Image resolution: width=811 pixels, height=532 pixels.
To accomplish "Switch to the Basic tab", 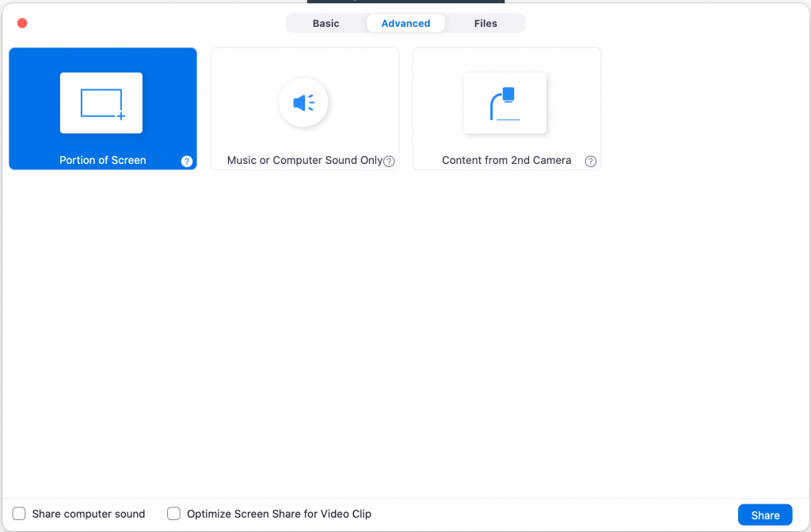I will [x=326, y=24].
